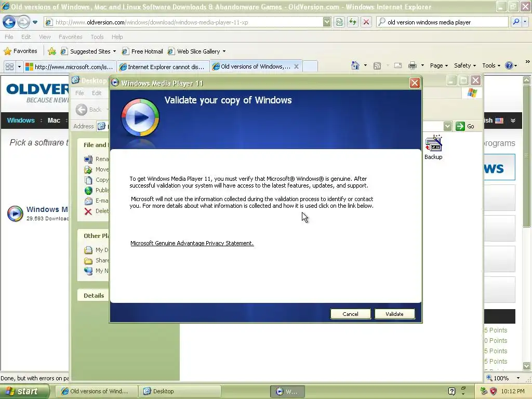The width and height of the screenshot is (532, 399).
Task: Stop loading with the red X icon
Action: (x=366, y=22)
